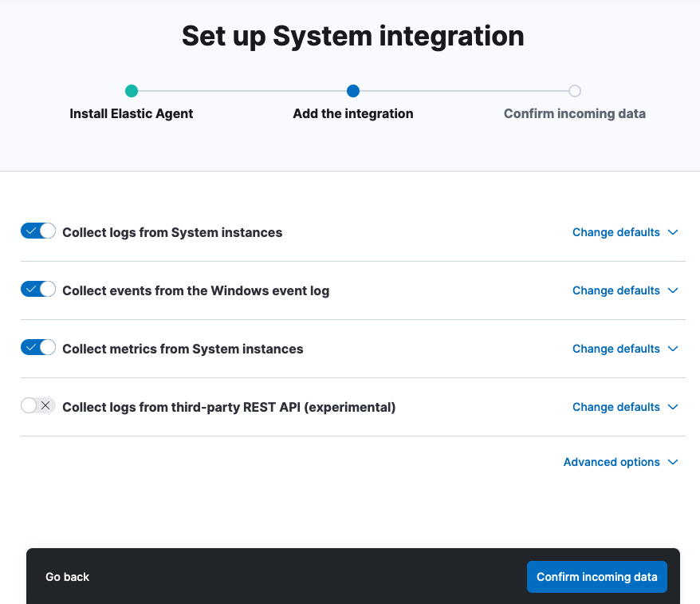Turn off Windows event log collection
Image resolution: width=700 pixels, height=604 pixels.
click(37, 289)
